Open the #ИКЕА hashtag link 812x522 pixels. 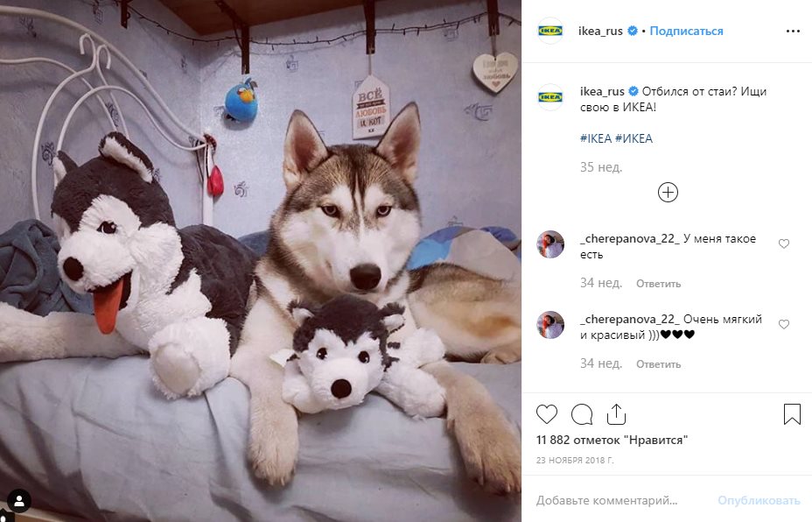[x=633, y=138]
